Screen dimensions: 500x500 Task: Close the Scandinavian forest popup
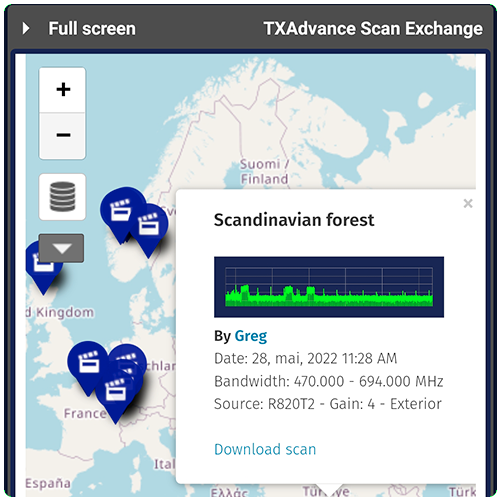(x=468, y=203)
